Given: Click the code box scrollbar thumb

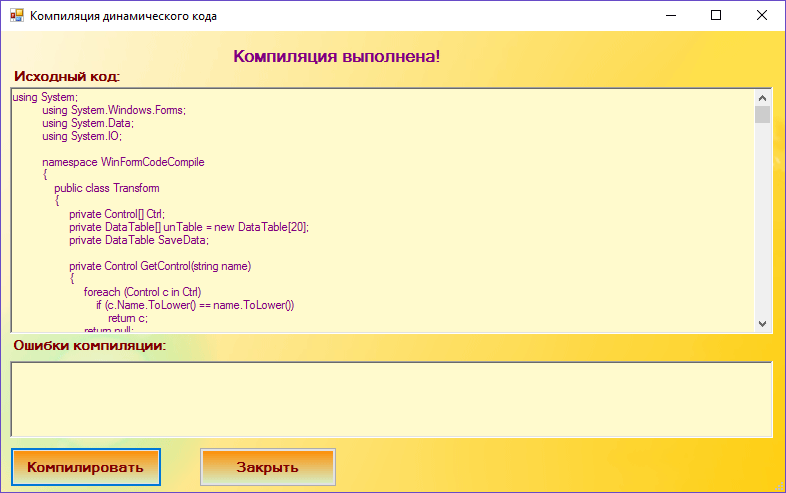Looking at the screenshot, I should click(762, 115).
